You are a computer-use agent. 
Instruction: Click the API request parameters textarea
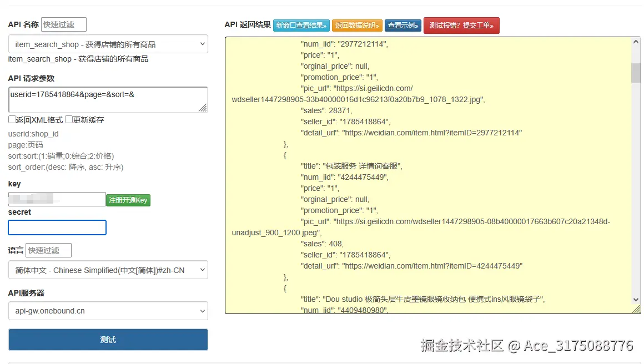pyautogui.click(x=108, y=100)
